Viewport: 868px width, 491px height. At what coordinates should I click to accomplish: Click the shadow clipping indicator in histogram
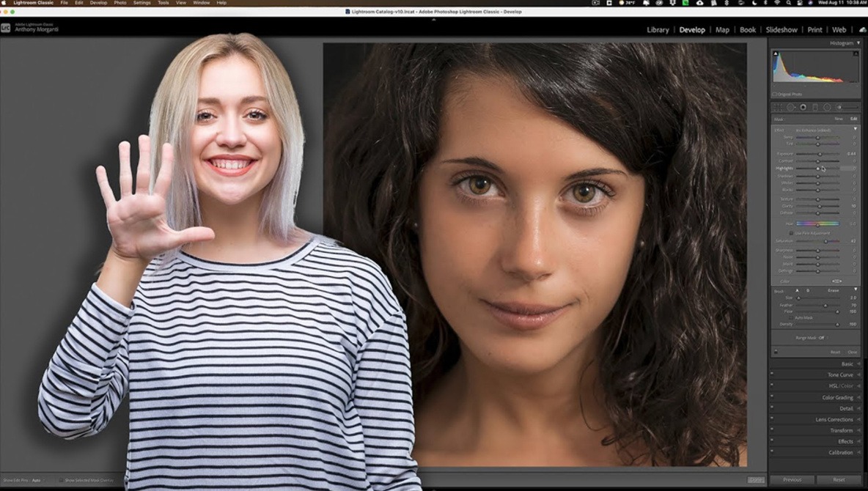[776, 54]
